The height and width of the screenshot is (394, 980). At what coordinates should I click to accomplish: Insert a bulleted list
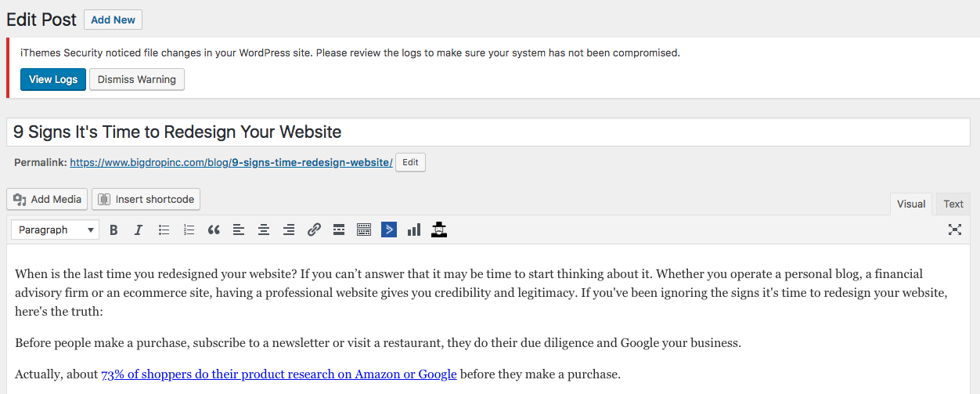[164, 230]
